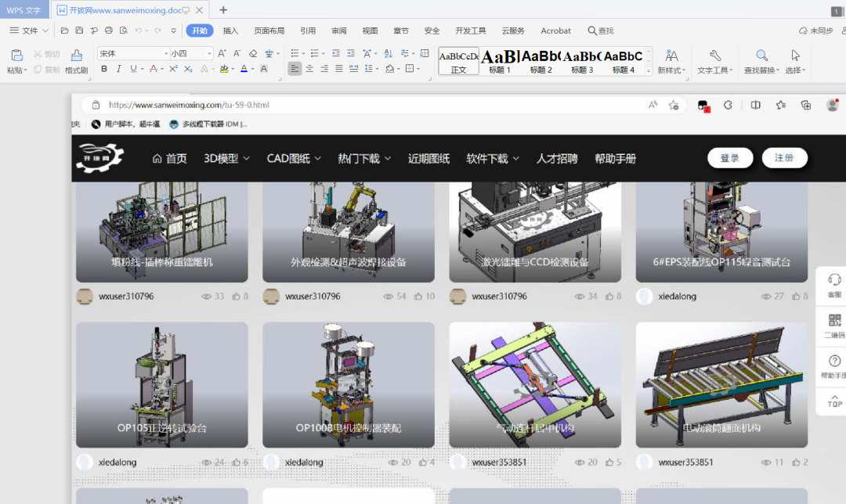This screenshot has height=504, width=846.
Task: Click the sort icon in ribbon
Action: tap(389, 53)
